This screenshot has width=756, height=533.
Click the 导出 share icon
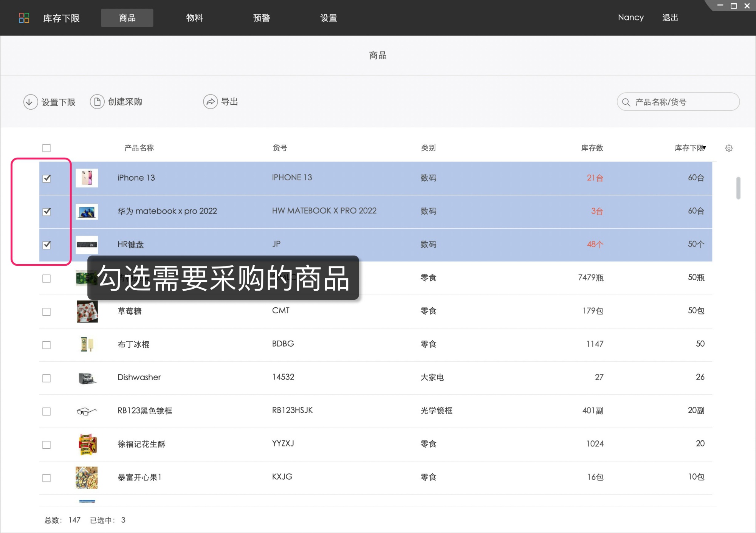tap(210, 102)
